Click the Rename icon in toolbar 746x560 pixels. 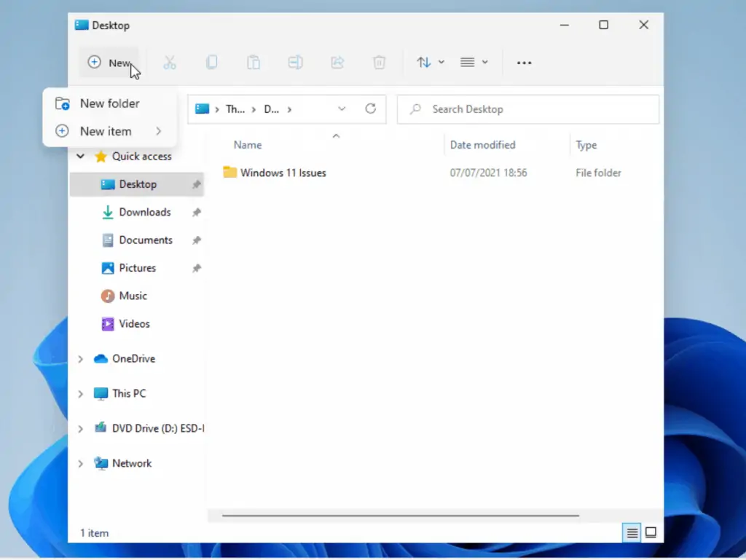tap(296, 63)
